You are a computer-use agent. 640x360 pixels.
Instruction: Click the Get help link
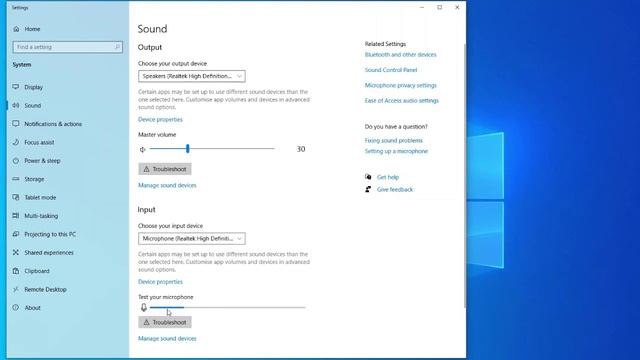point(388,177)
